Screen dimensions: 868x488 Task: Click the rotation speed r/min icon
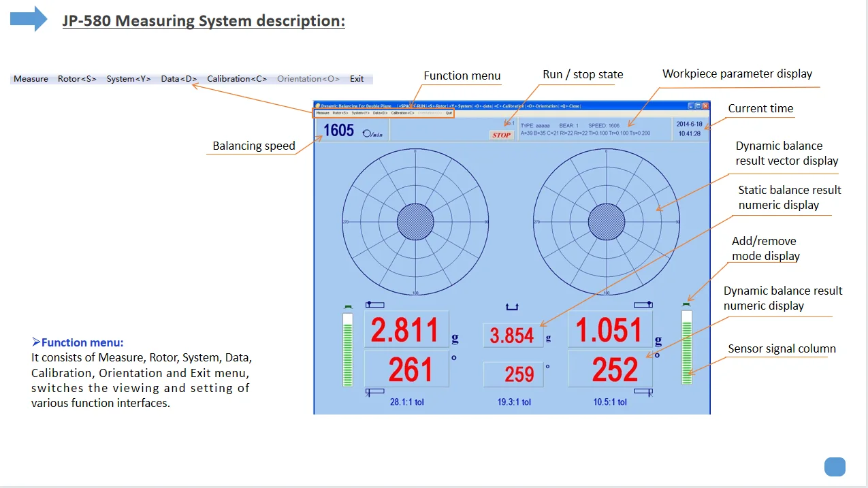pos(372,133)
